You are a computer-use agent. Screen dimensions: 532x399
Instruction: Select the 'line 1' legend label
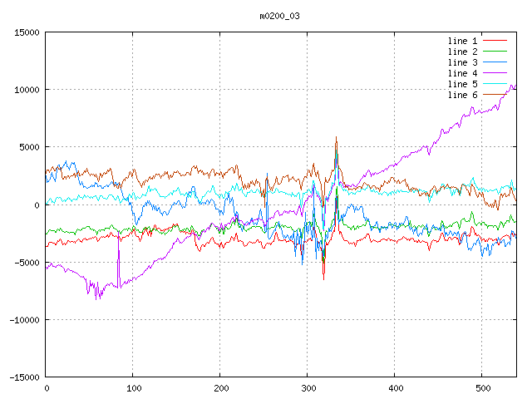click(462, 41)
